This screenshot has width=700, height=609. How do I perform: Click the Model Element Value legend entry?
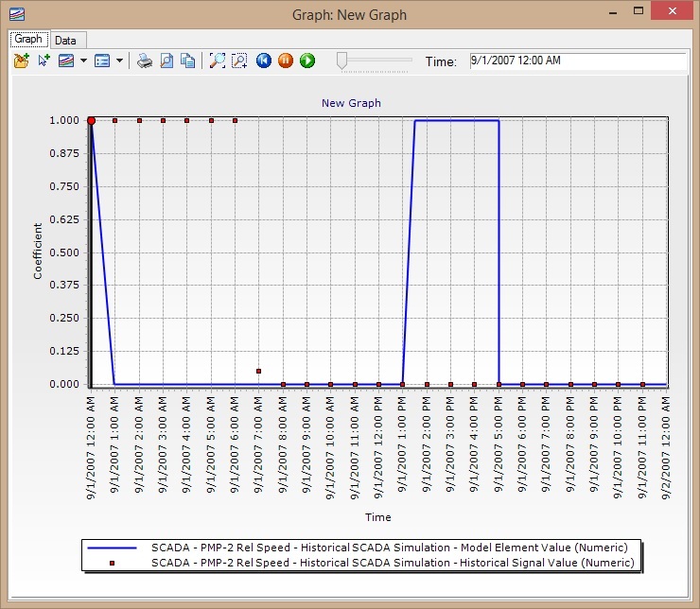pos(389,548)
